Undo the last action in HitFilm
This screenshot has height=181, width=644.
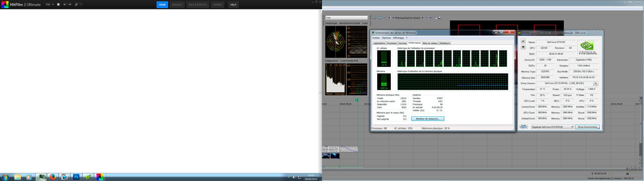64,5
